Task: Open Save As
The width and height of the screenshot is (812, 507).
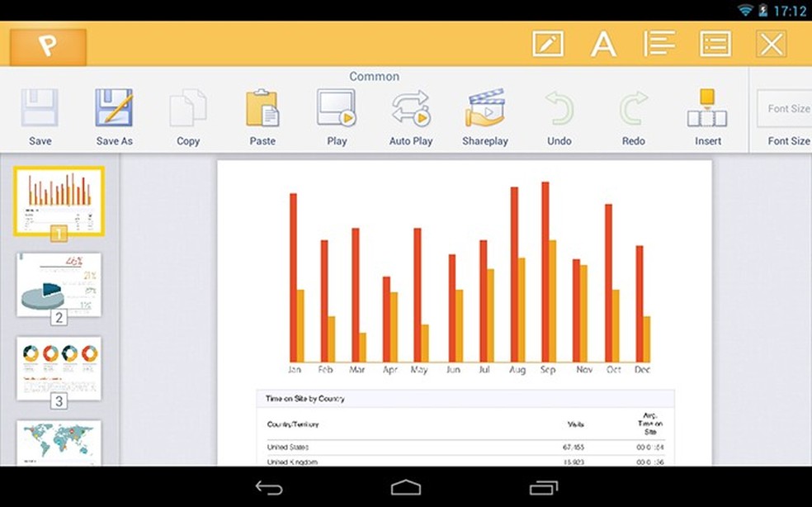Action: click(114, 113)
